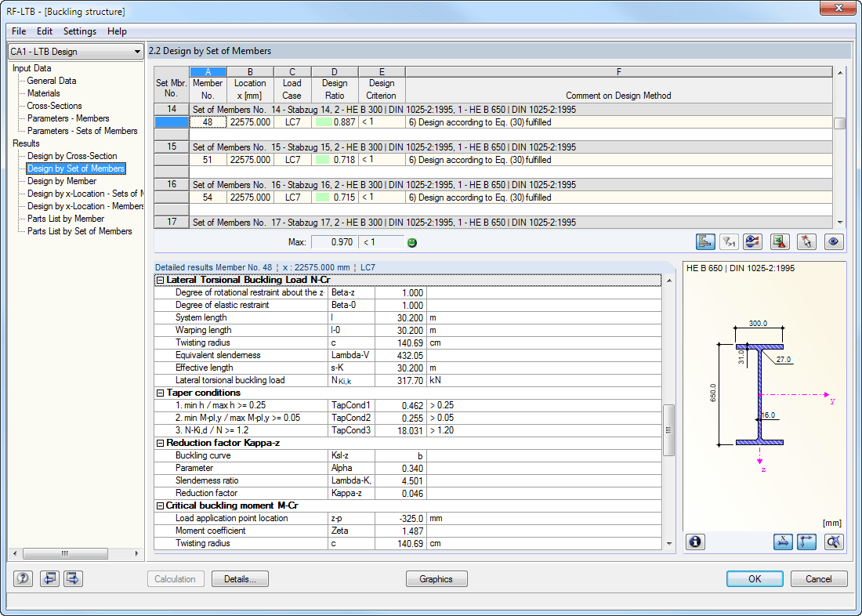
Task: Select column A header in results table
Action: [208, 72]
